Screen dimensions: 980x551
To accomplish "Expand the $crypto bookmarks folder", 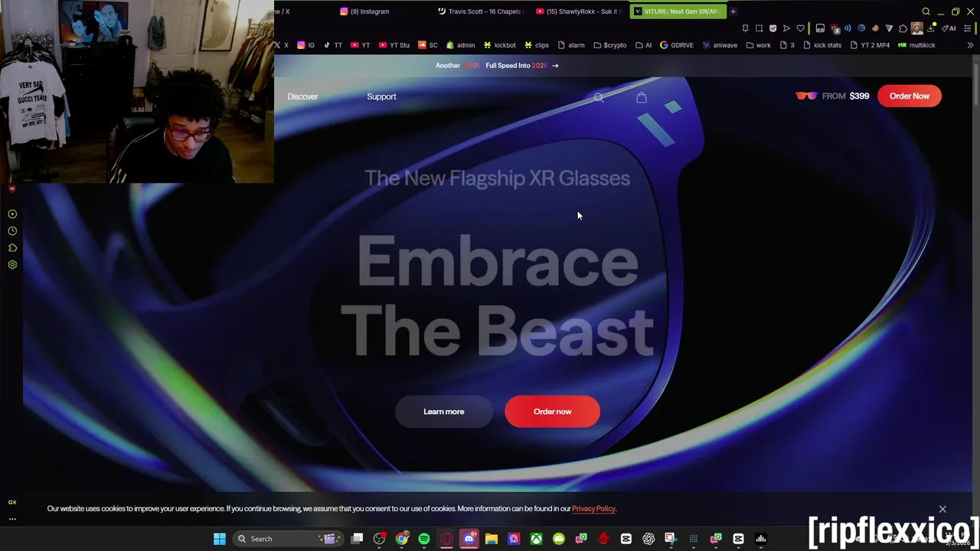I will tap(609, 45).
